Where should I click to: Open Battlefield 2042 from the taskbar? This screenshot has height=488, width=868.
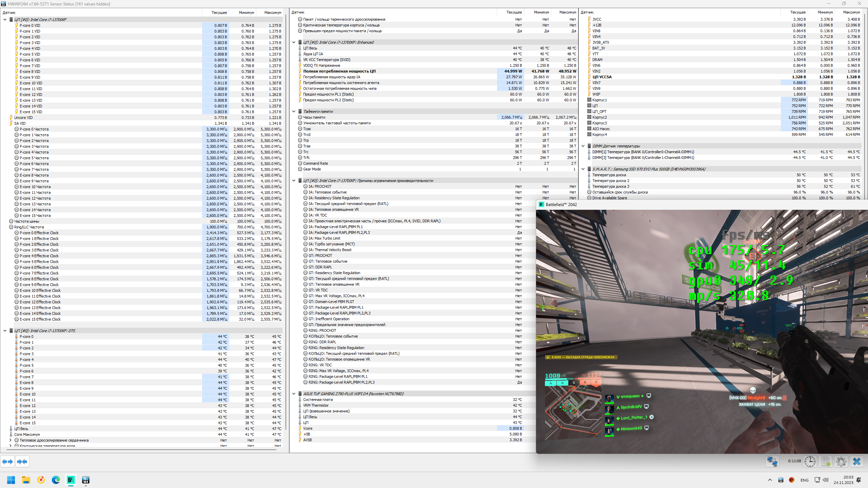tap(71, 480)
